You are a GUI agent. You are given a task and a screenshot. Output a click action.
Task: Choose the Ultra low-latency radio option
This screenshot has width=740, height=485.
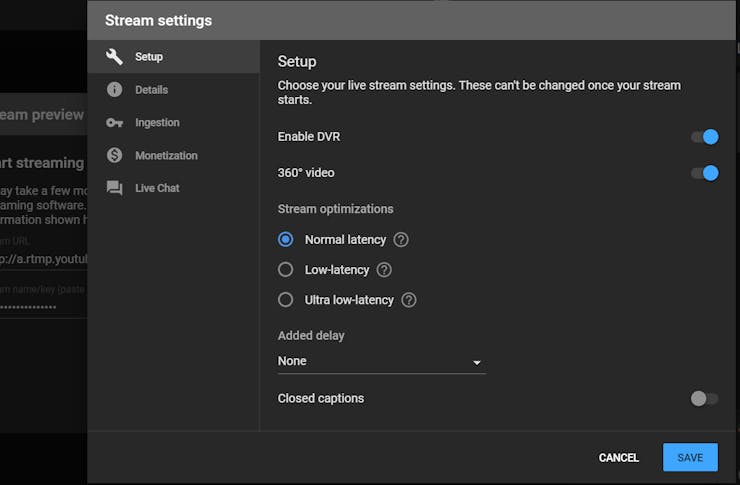point(286,300)
